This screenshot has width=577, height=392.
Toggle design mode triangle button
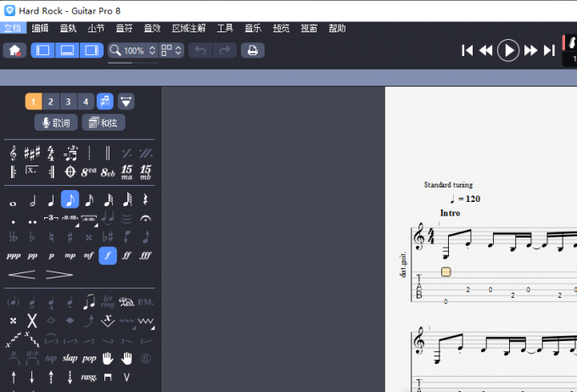126,102
